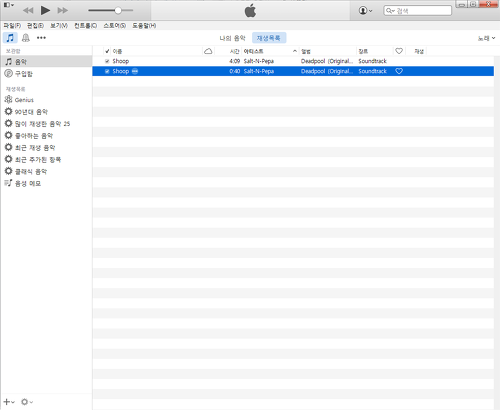Screen dimensions: 500x410
Task: Click Soundtrack genre in the 4:09 row
Action: point(372,61)
